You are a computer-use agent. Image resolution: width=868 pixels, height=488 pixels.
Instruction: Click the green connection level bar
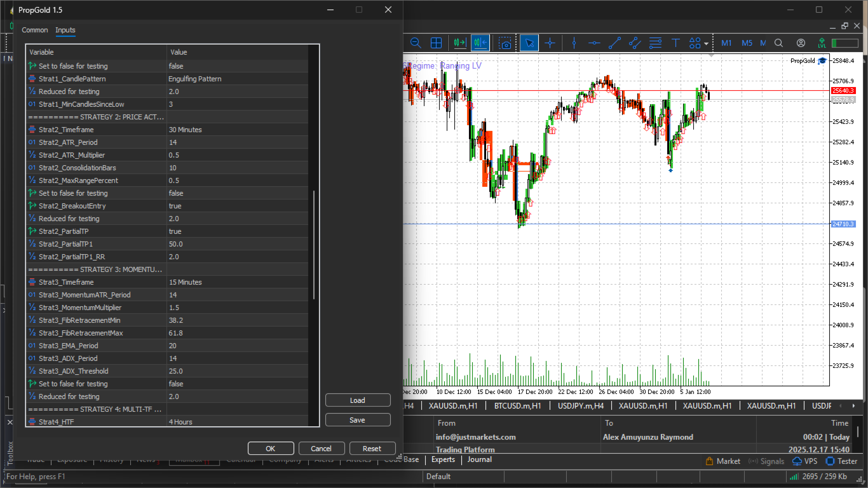(x=845, y=43)
